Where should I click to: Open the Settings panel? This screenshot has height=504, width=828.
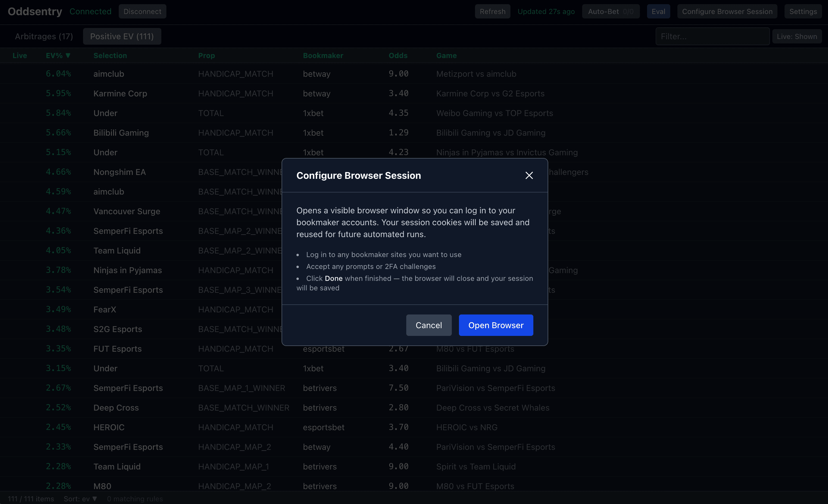click(x=803, y=11)
